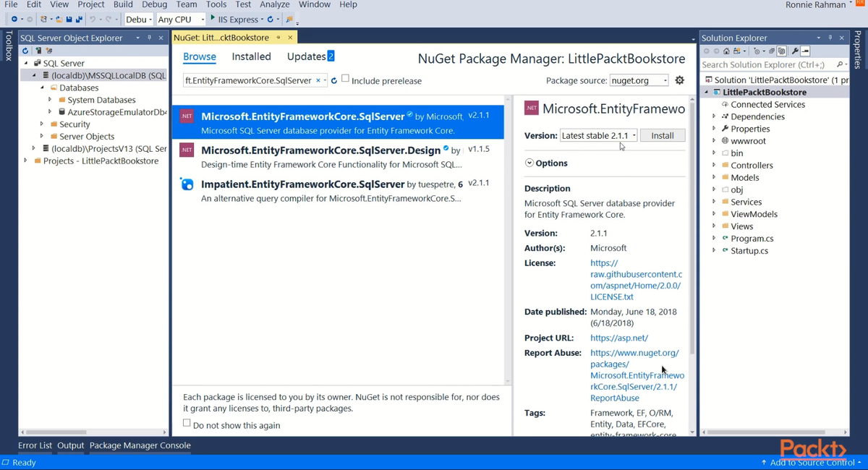Click the Save icon in main toolbar

tap(68, 20)
